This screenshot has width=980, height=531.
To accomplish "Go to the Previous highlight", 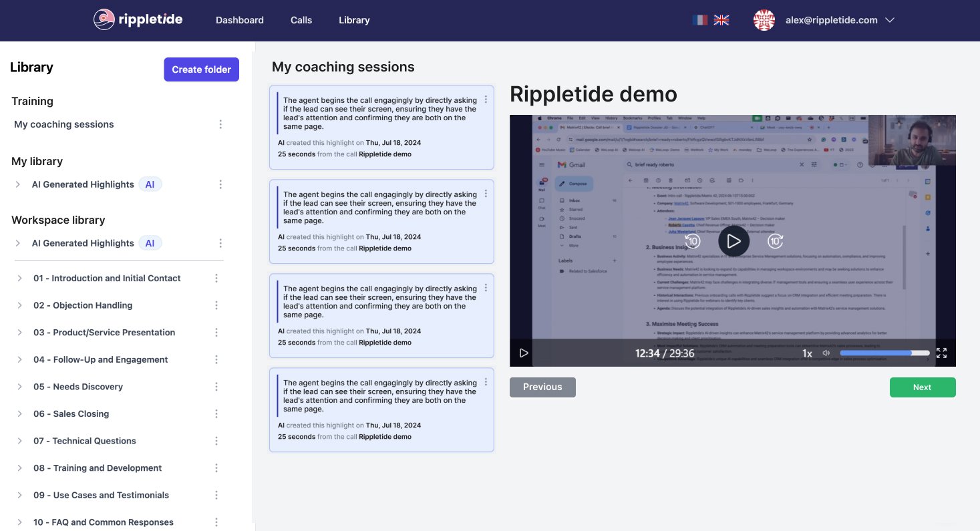I will 542,387.
